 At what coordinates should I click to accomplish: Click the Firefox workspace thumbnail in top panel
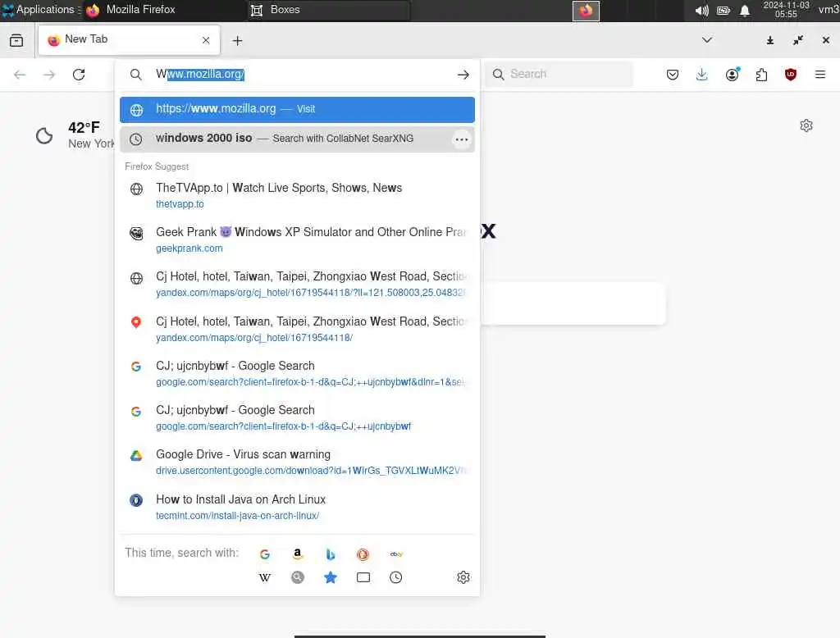586,11
